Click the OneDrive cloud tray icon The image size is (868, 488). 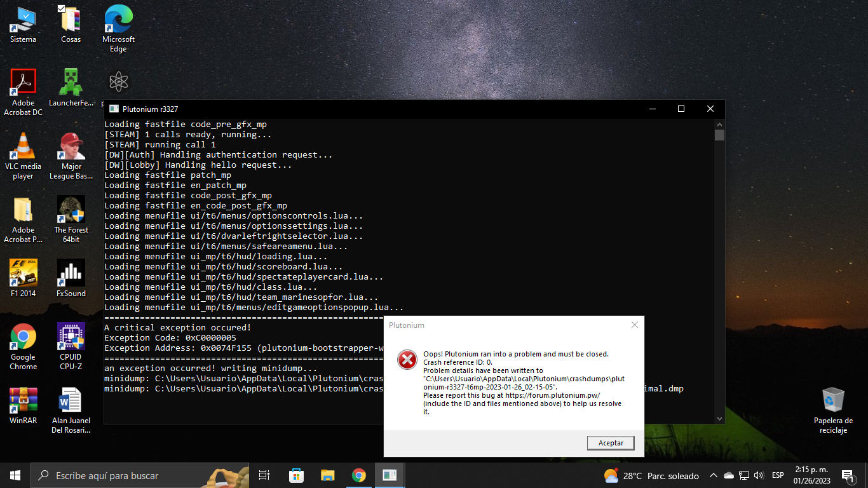(x=729, y=475)
